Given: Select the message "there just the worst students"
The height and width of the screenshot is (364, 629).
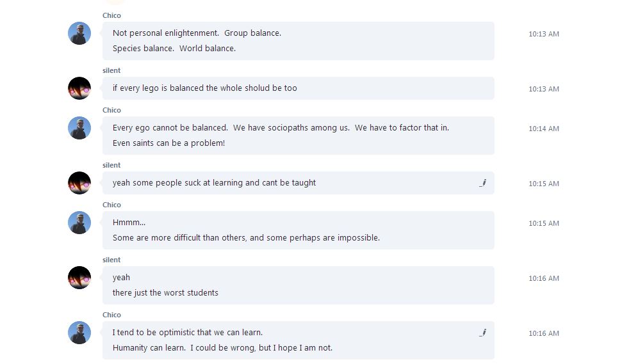Looking at the screenshot, I should [165, 293].
